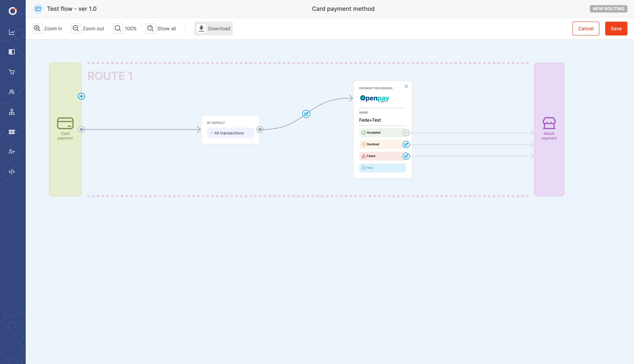634x364 pixels.
Task: Click the PAYMENT PROCESSOR label
Action: click(376, 88)
